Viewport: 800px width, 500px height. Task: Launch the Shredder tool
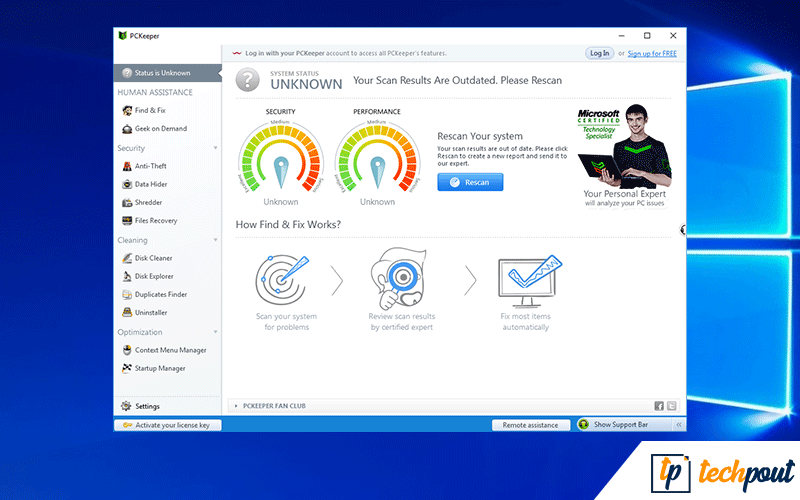pos(148,202)
